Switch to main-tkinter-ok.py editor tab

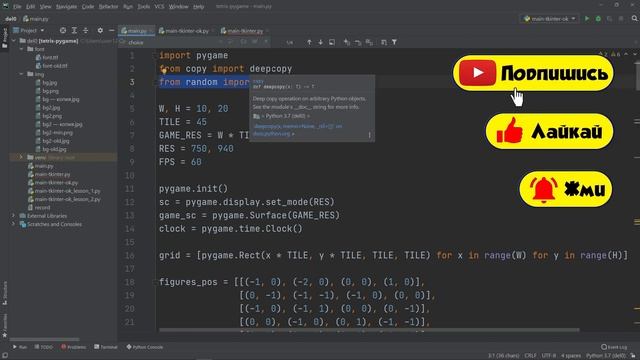point(187,31)
